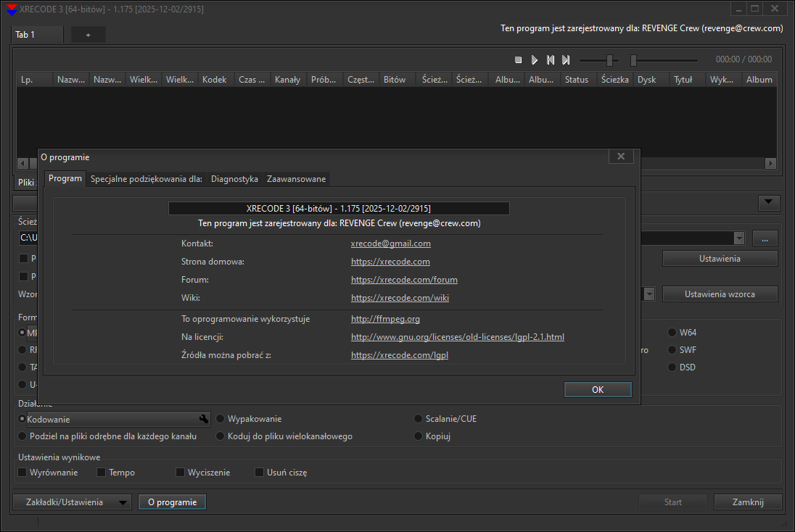Sort by the Tytuł column header
The image size is (795, 532).
tap(688, 80)
